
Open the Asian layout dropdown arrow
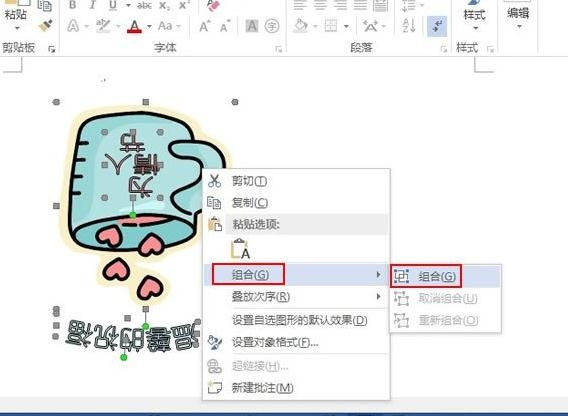point(383,26)
